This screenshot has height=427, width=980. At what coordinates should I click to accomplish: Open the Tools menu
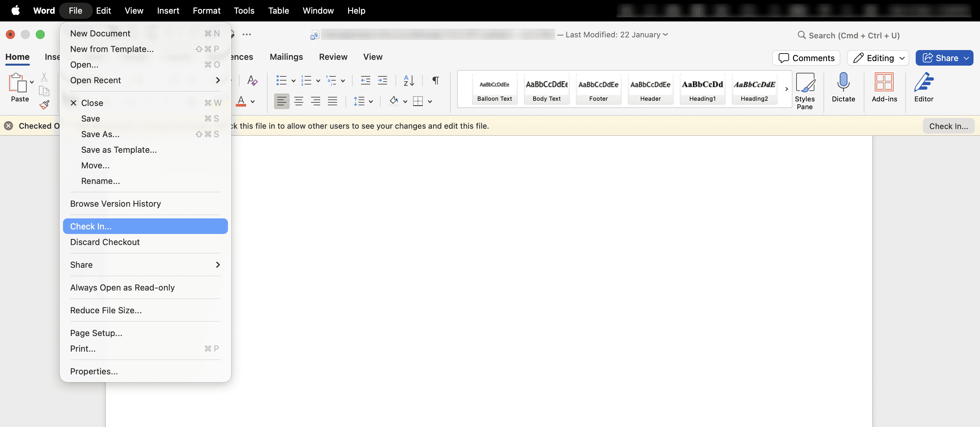click(244, 10)
